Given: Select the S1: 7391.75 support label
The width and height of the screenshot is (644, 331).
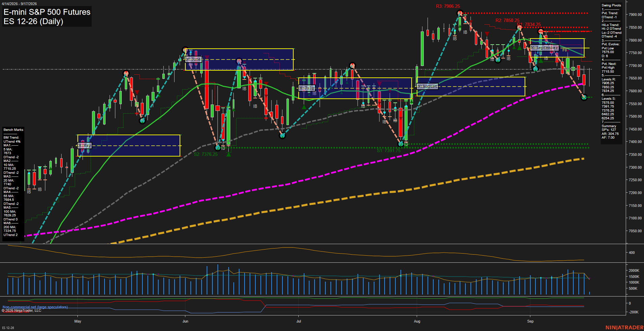Looking at the screenshot, I should [x=389, y=150].
